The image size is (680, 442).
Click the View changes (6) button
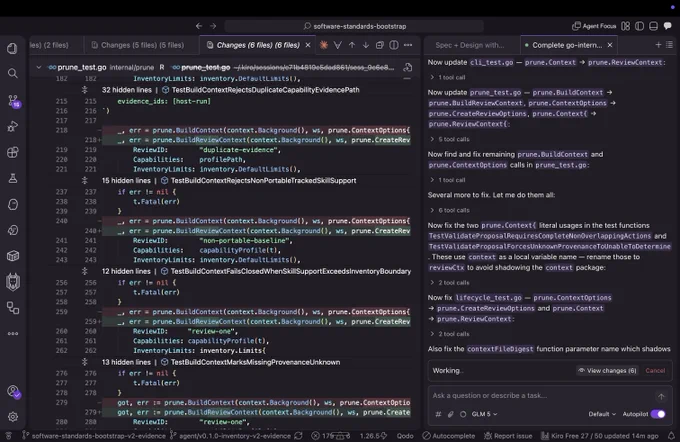pos(607,370)
